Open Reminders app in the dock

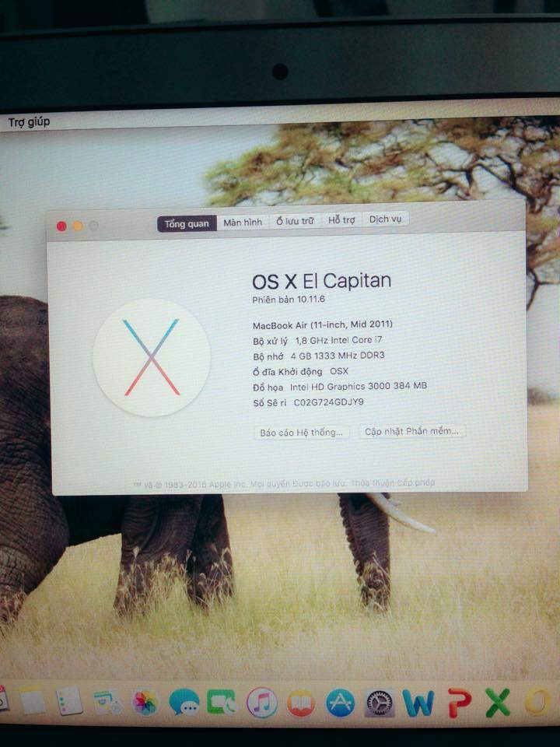69,701
